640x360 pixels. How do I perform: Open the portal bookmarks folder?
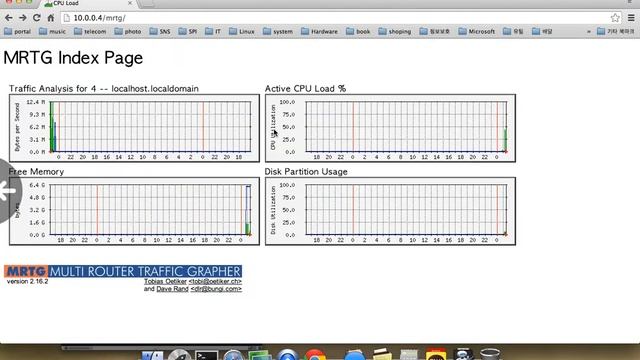point(18,31)
